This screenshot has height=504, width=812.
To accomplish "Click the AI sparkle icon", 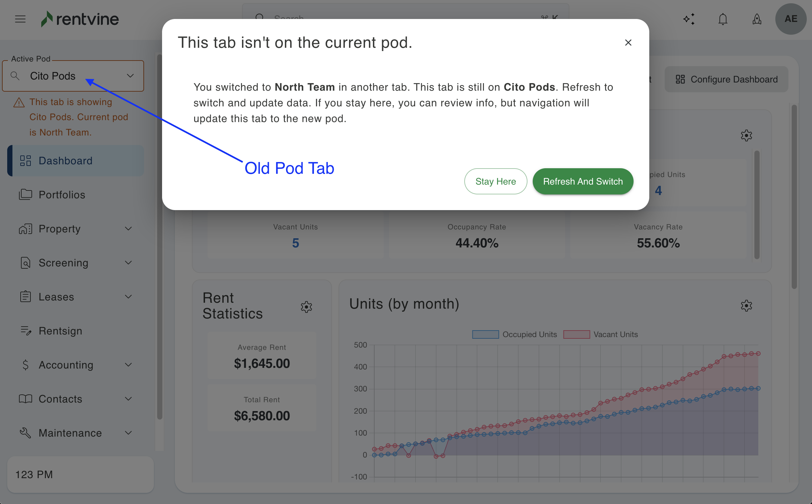I will pos(689,19).
